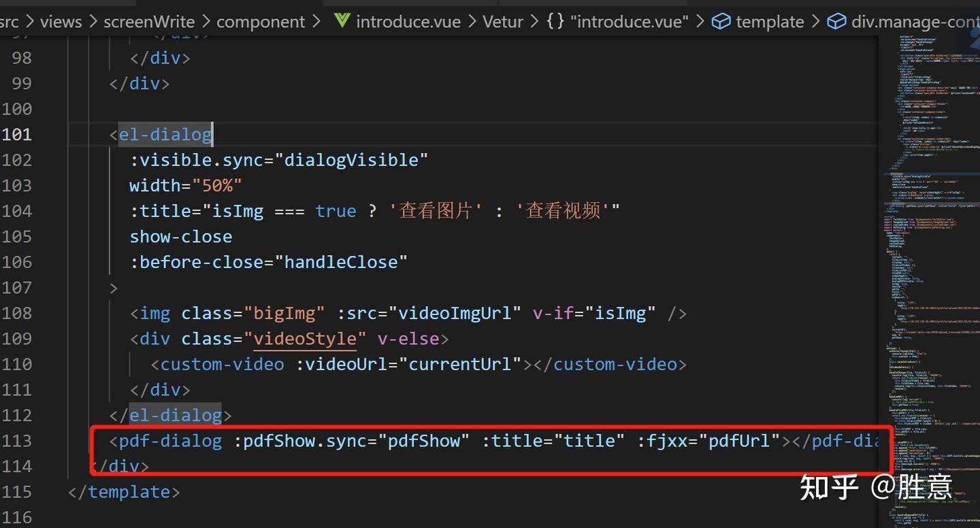Click the div.manage-cont breadcrumb label
Viewport: 980px width, 528px height.
[x=915, y=21]
